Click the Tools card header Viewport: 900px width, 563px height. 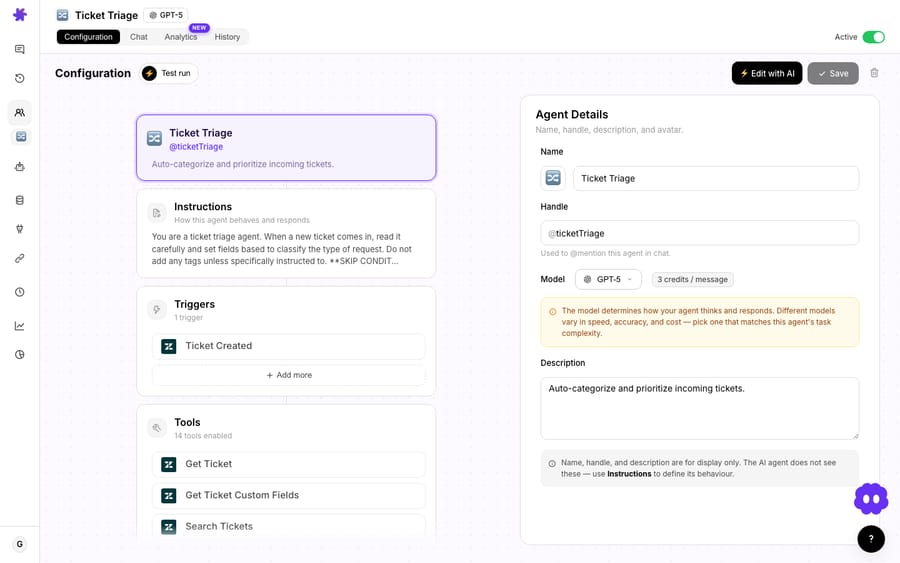point(286,428)
